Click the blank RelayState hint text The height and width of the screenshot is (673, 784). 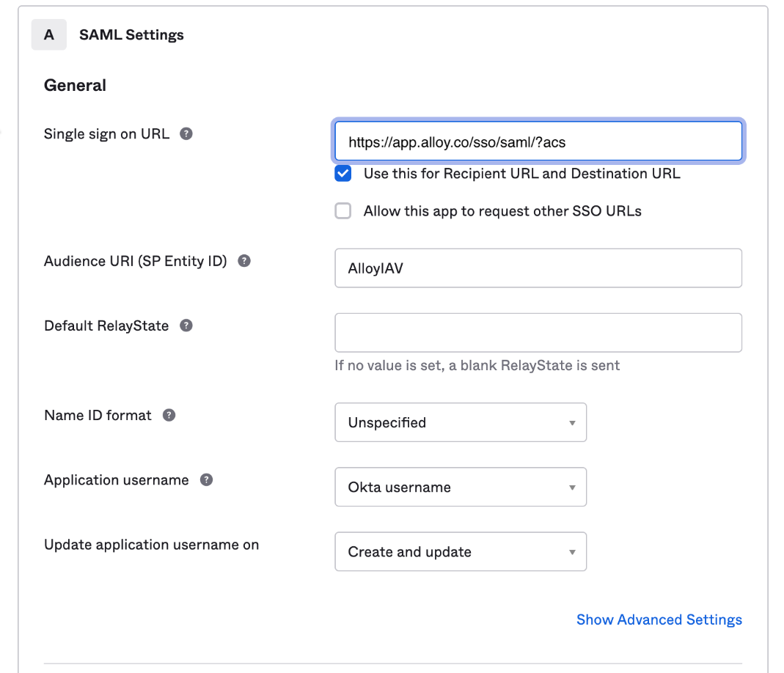[x=477, y=365]
